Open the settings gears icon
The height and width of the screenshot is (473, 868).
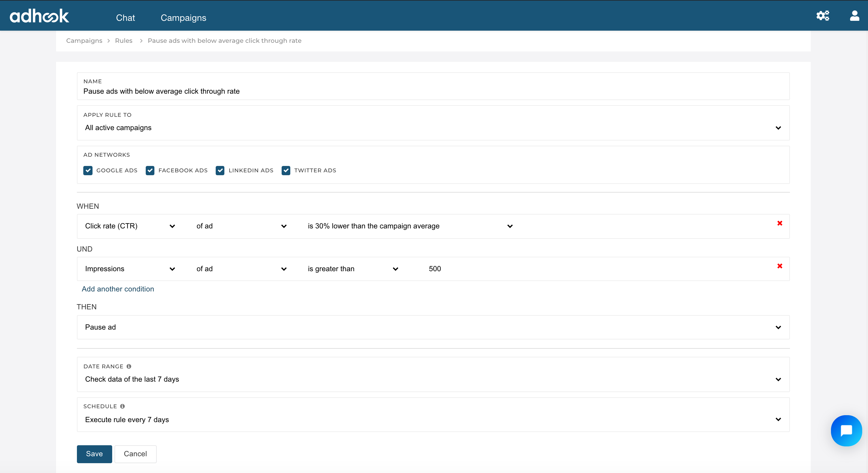click(823, 16)
